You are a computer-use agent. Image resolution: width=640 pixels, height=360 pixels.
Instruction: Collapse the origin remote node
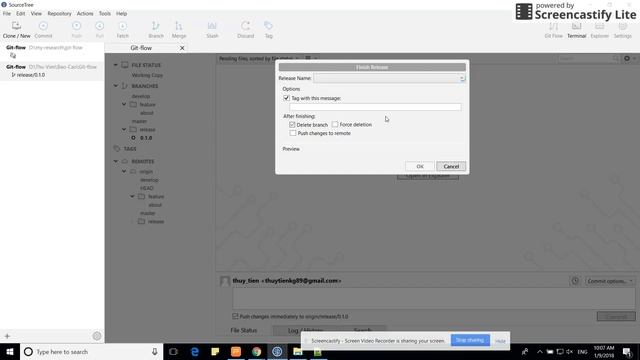(124, 171)
